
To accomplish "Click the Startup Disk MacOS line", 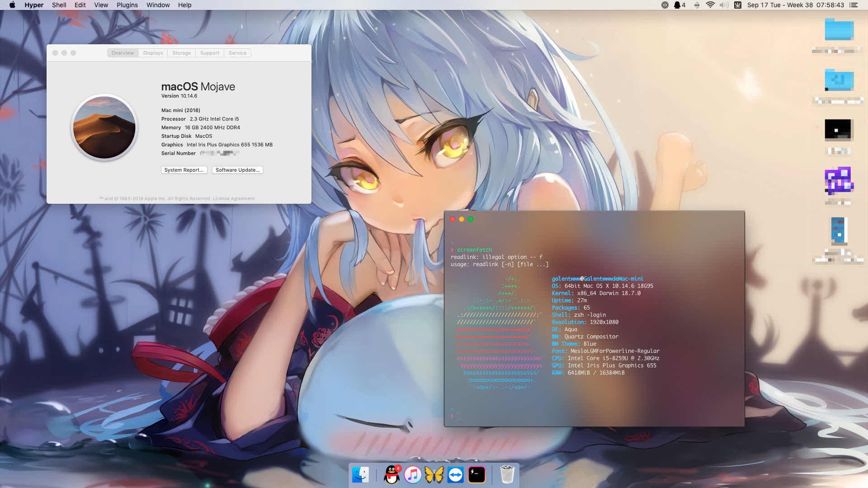I will pos(186,136).
